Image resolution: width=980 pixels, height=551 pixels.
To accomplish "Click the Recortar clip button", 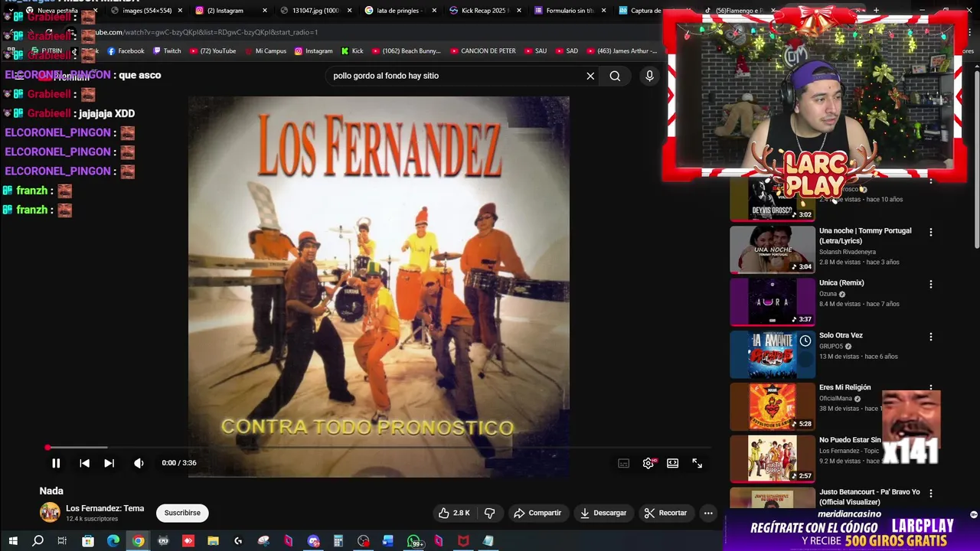I will point(665,513).
